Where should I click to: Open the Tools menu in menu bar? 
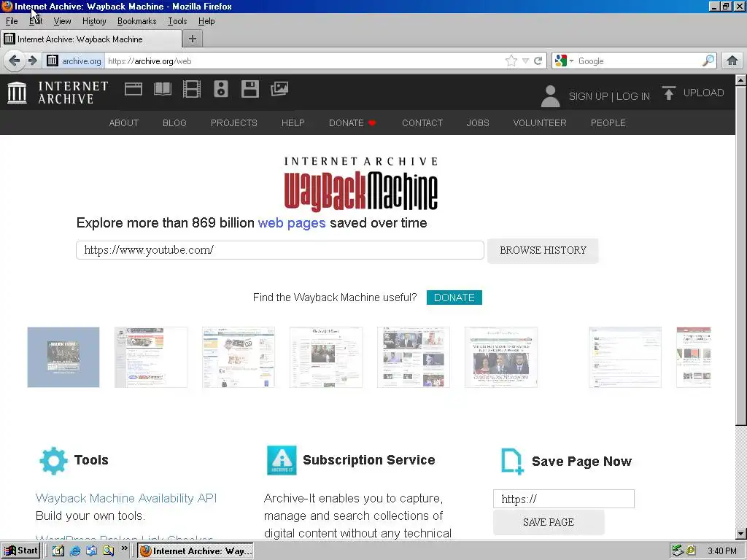pos(177,21)
